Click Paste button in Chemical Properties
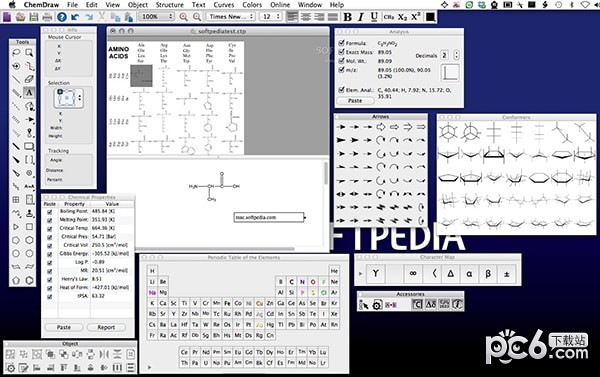Image resolution: width=600 pixels, height=377 pixels. pos(64,328)
